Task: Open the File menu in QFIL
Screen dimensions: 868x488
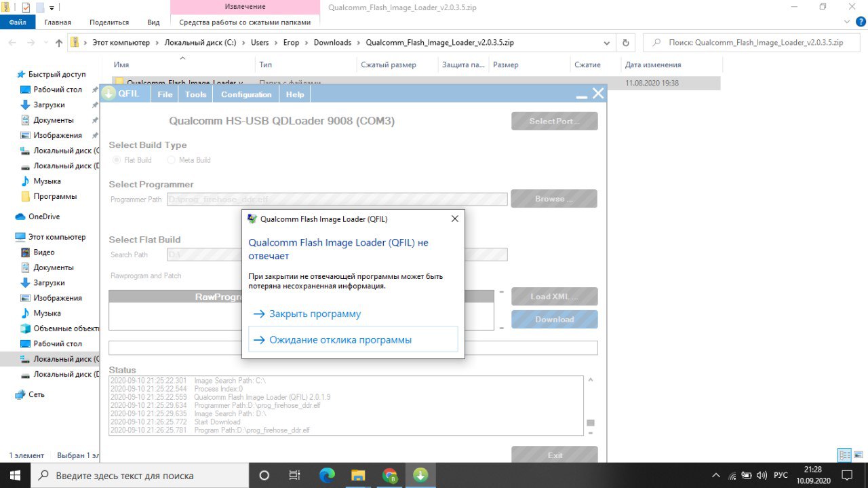Action: [x=165, y=94]
